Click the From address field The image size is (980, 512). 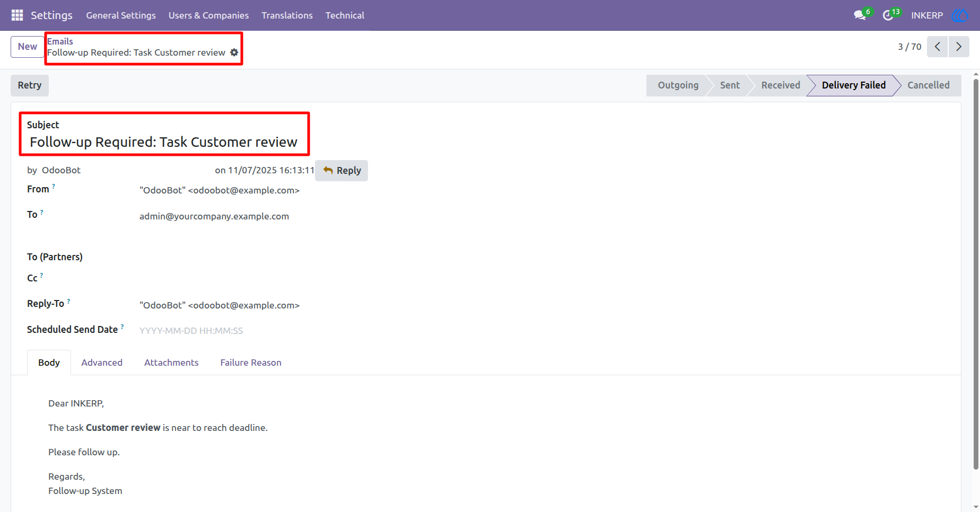(220, 190)
